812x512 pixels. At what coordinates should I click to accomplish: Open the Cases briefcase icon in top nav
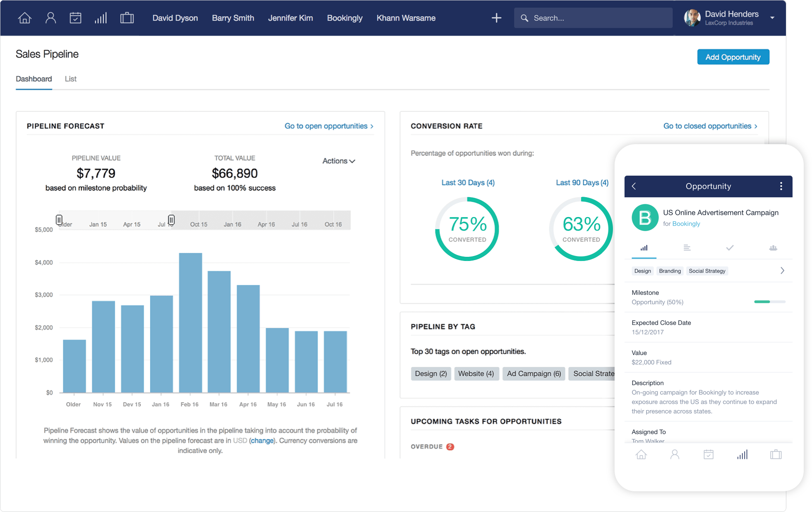tap(127, 18)
